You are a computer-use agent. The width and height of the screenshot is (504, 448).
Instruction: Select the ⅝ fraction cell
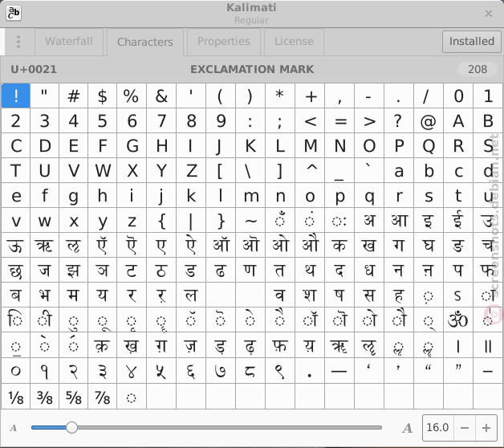(74, 397)
